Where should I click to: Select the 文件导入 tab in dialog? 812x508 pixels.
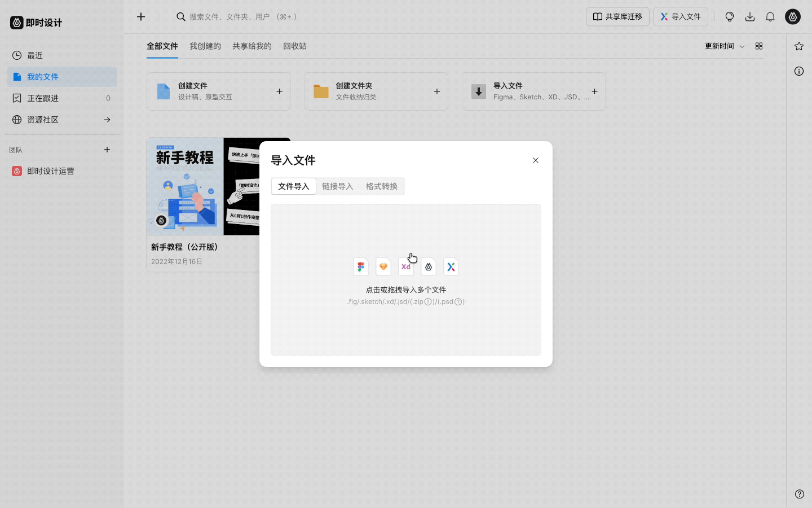[x=294, y=186]
